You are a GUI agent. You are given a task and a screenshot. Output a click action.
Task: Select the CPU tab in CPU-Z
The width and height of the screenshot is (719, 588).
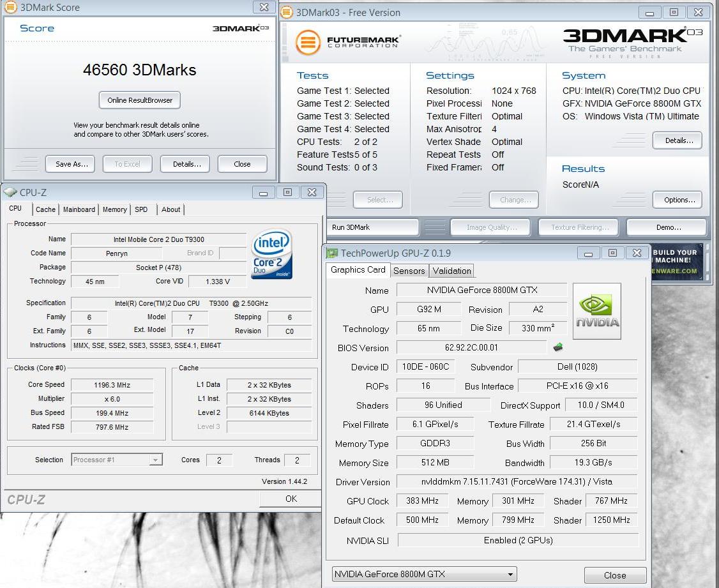[x=15, y=208]
